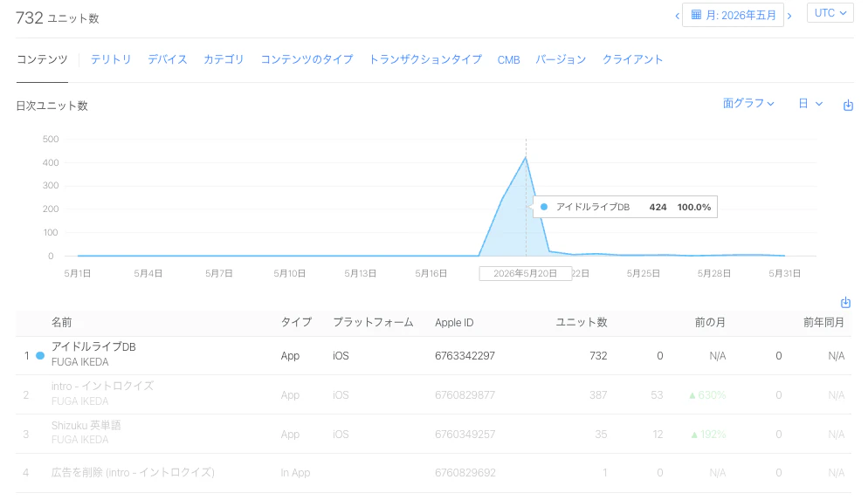Select the intro - イントロクイズ row
This screenshot has height=500, width=868.
tap(433, 395)
